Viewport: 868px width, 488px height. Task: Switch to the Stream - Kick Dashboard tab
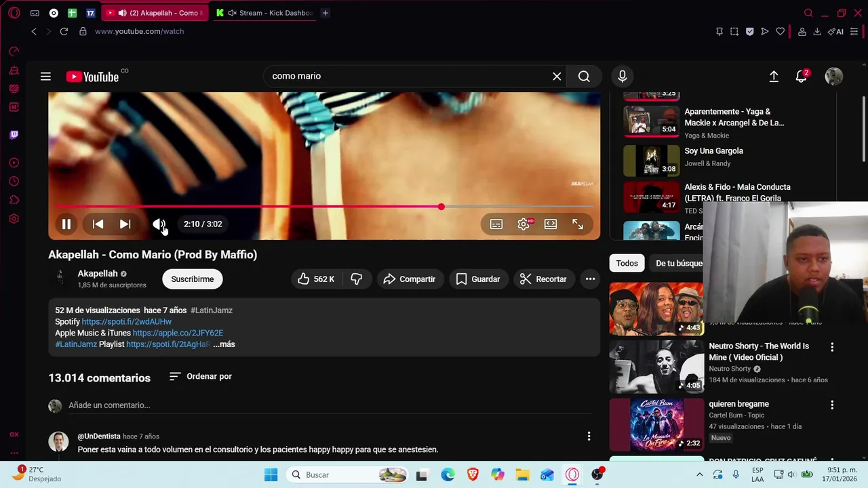click(x=264, y=13)
